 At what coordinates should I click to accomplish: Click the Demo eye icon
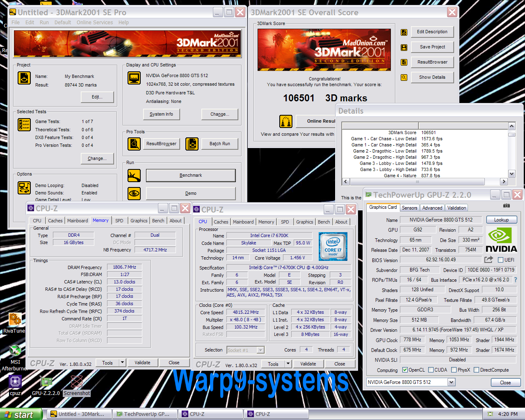[x=134, y=193]
